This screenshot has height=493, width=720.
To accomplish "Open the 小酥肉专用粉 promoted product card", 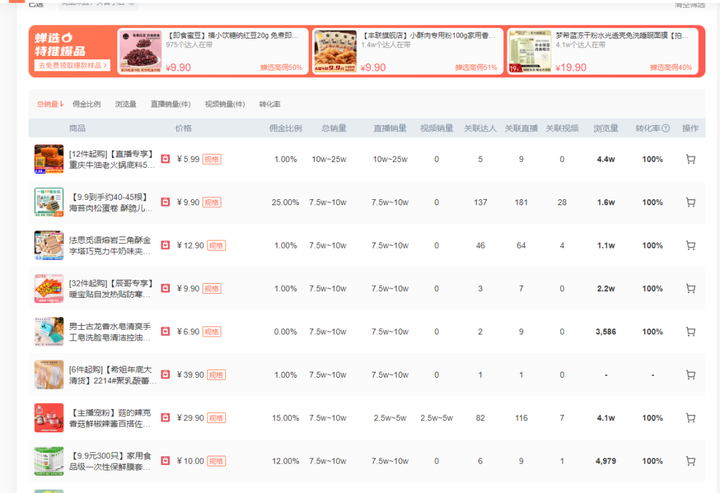I will coord(408,51).
